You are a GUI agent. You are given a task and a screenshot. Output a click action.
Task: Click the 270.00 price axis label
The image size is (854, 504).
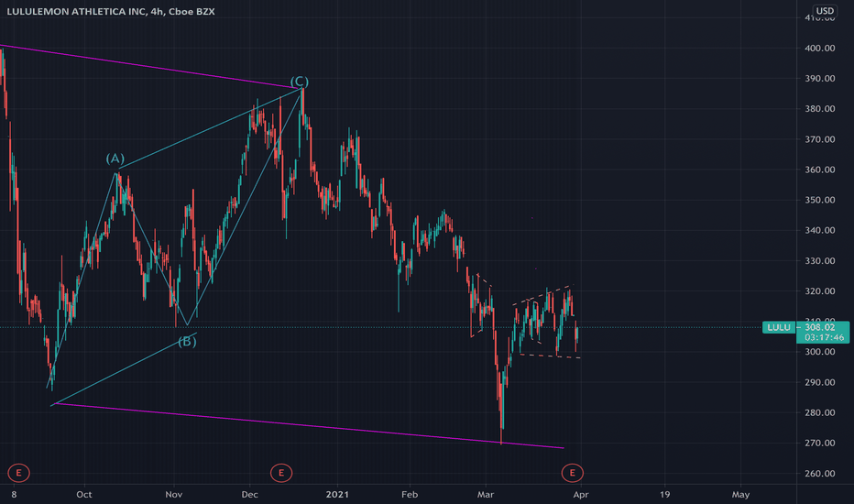coord(820,443)
